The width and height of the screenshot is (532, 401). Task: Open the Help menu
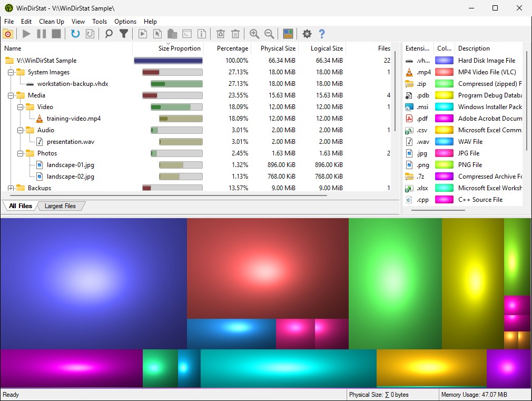(x=150, y=22)
